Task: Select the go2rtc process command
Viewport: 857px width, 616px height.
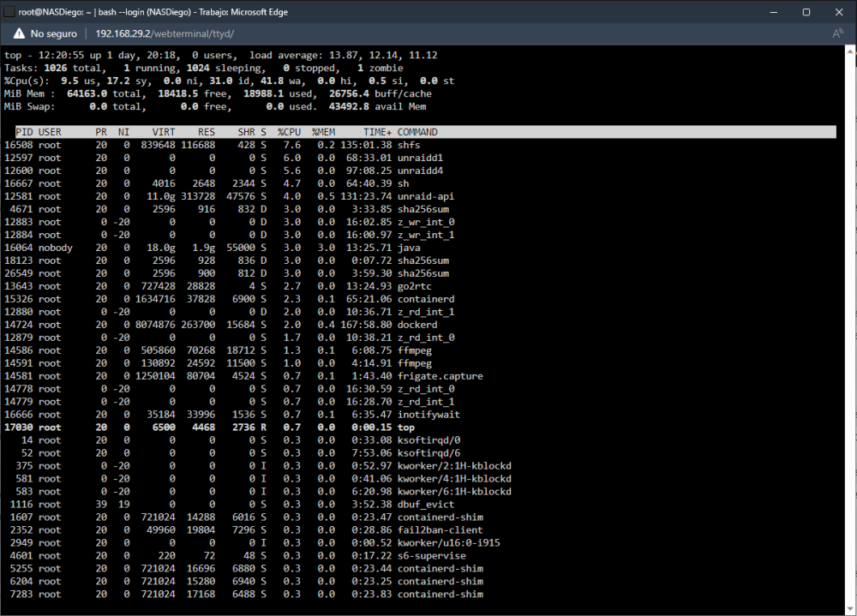Action: point(414,286)
